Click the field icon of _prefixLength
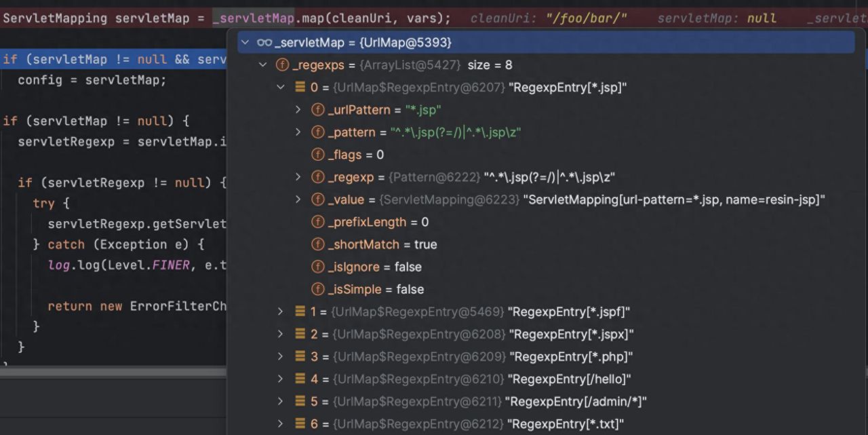 coord(317,222)
